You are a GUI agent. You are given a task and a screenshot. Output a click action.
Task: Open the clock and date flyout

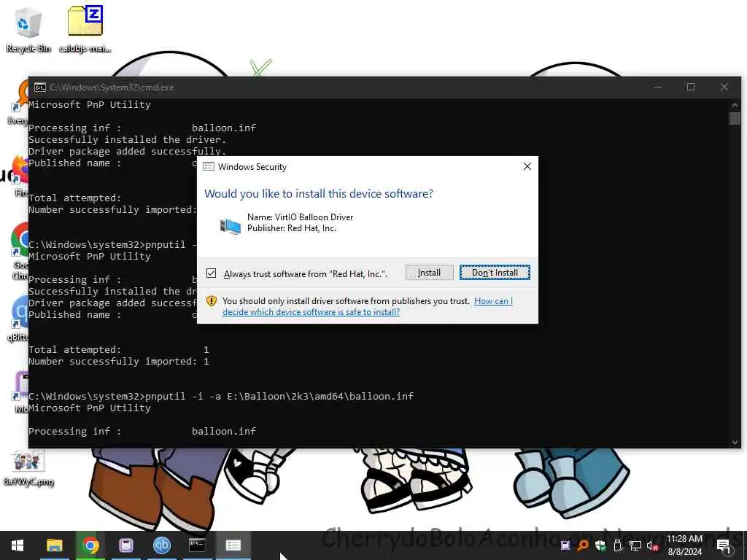pos(684,545)
